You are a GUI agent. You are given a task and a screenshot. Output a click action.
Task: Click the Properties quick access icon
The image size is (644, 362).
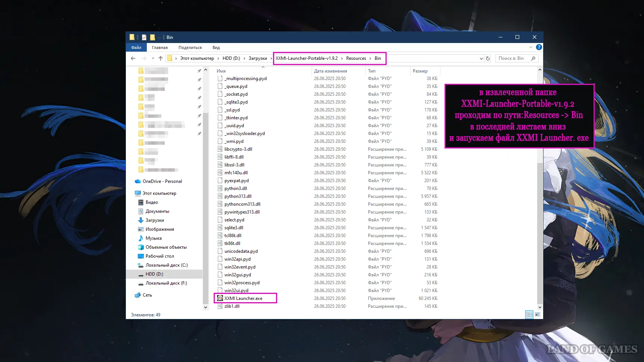click(x=144, y=37)
